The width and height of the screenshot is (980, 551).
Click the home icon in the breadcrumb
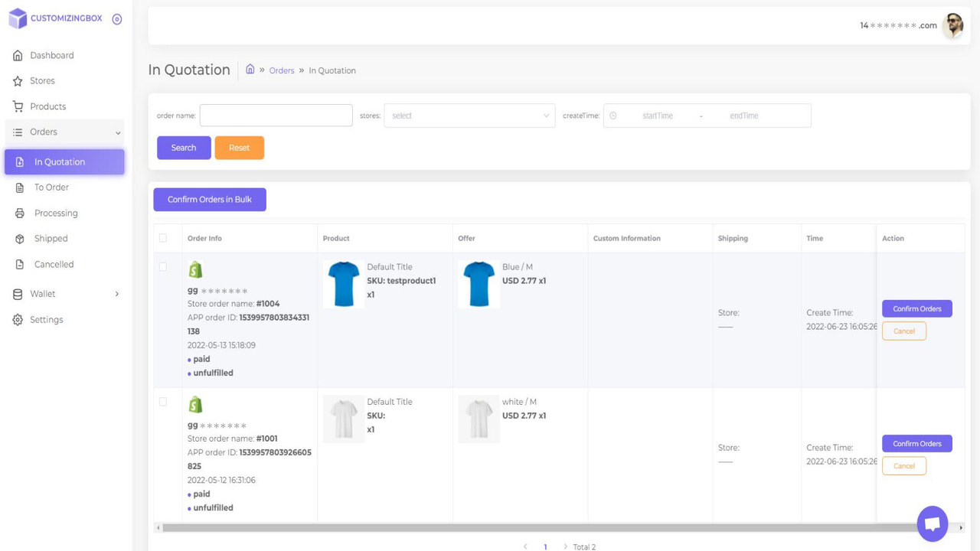250,69
